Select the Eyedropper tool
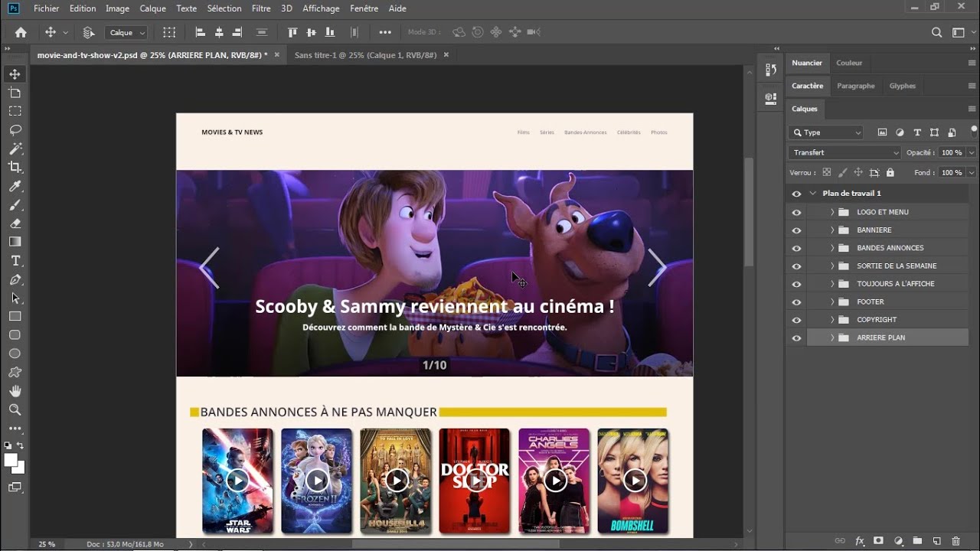 (15, 186)
